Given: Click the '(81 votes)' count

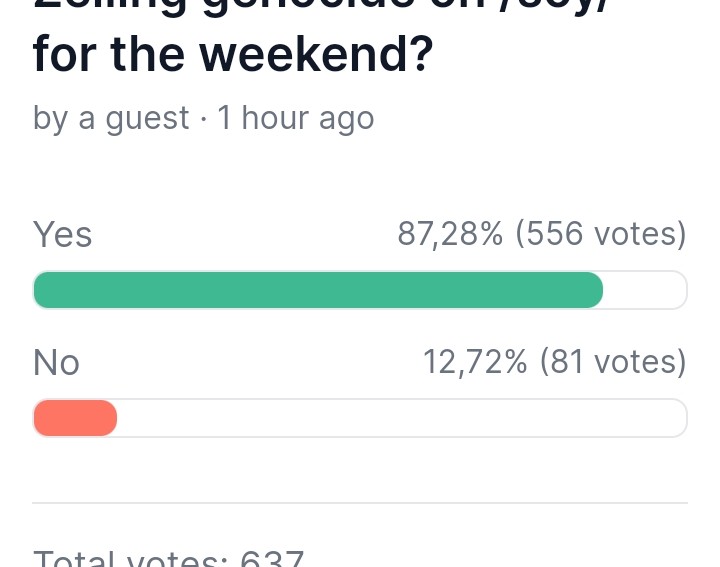Looking at the screenshot, I should [x=613, y=362].
